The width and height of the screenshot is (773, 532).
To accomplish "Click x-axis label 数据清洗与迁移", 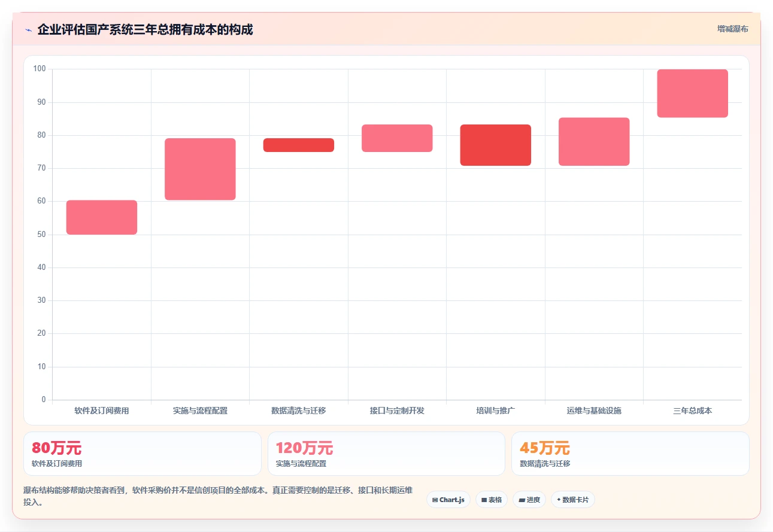I will pyautogui.click(x=299, y=411).
